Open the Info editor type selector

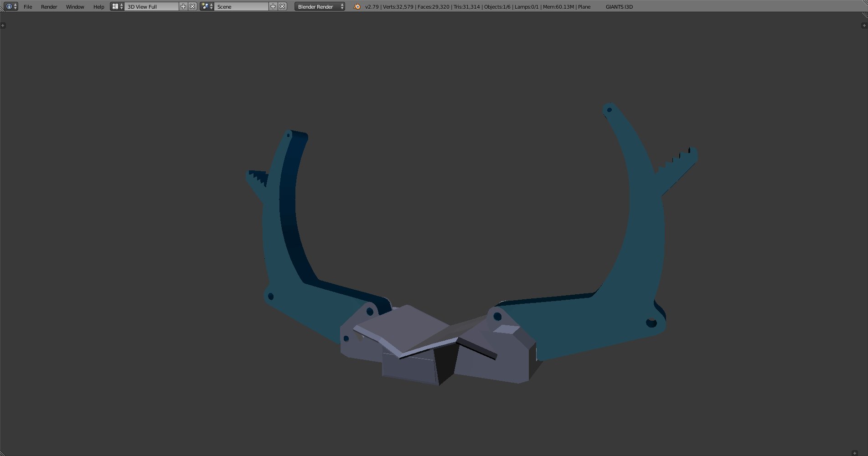11,6
